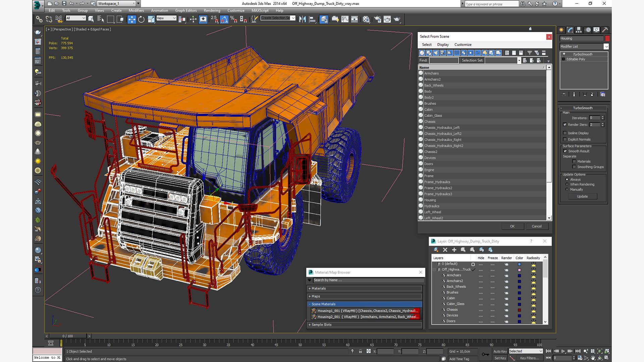Viewport: 644px width, 362px height.
Task: Open Select by Name tool
Action: pyautogui.click(x=101, y=19)
